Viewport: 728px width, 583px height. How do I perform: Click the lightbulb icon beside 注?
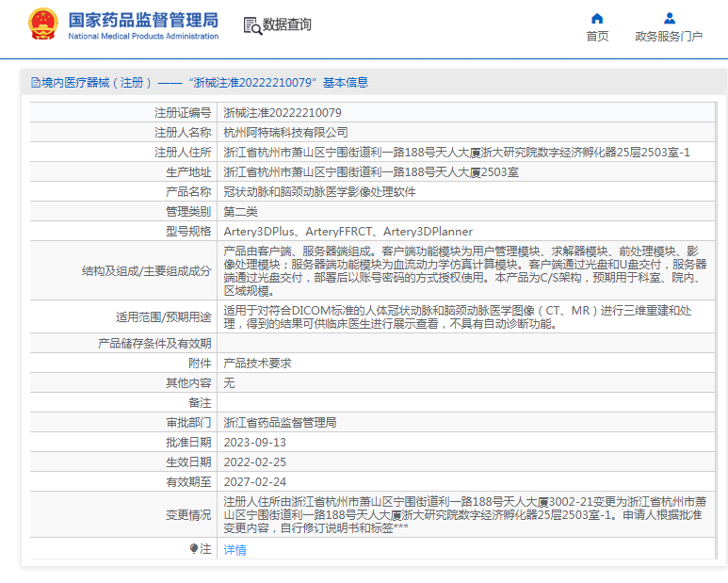(194, 549)
